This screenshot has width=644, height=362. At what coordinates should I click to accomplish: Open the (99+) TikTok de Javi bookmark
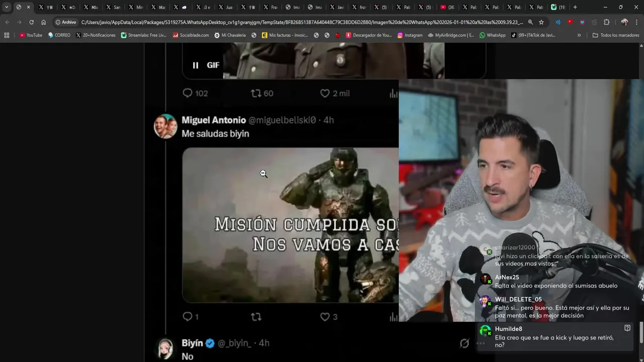click(533, 35)
